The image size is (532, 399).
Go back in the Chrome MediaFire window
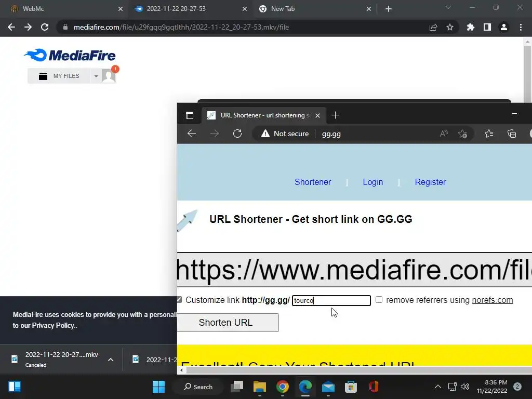(11, 27)
